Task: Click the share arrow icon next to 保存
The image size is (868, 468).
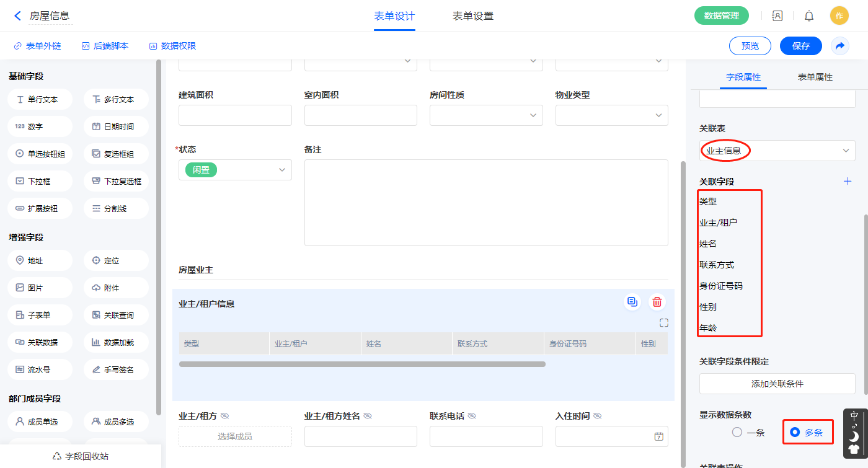Action: click(x=840, y=46)
